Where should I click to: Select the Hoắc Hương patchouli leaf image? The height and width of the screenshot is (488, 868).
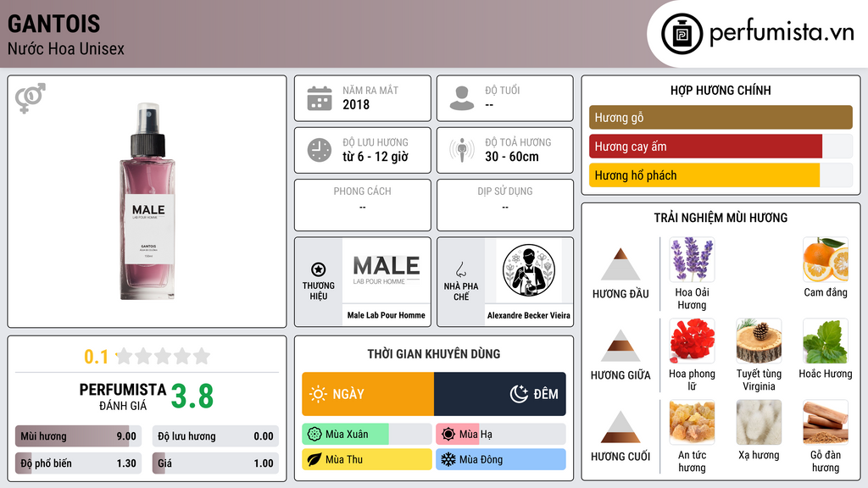(826, 341)
